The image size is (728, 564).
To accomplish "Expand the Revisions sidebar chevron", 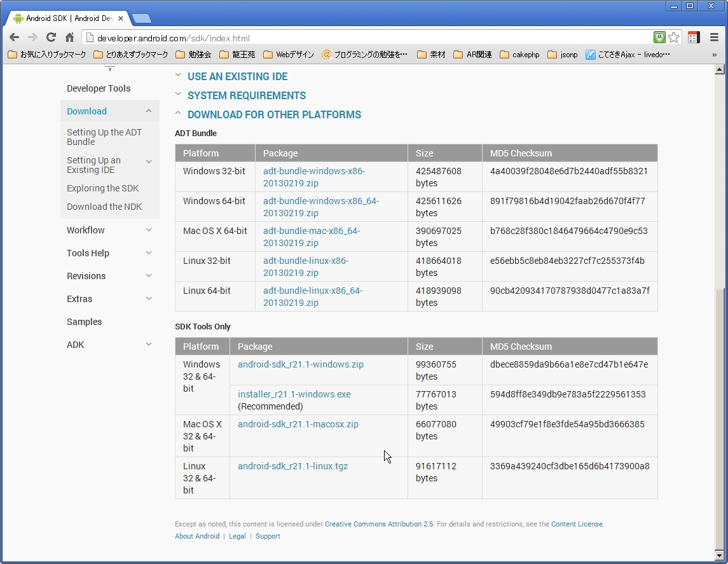I will point(149,275).
